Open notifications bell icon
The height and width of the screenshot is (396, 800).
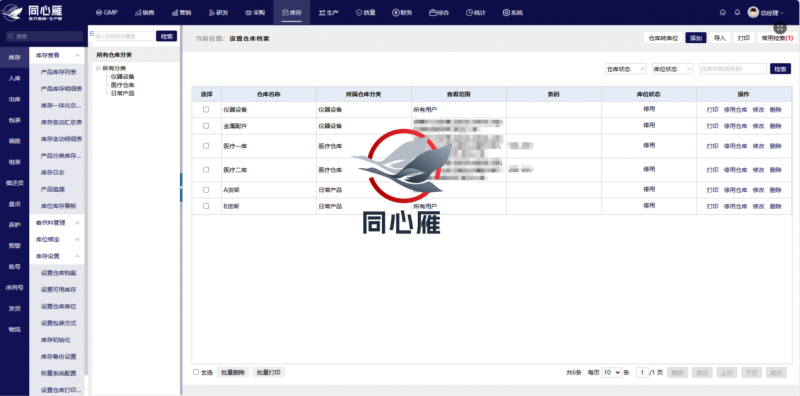pyautogui.click(x=737, y=12)
